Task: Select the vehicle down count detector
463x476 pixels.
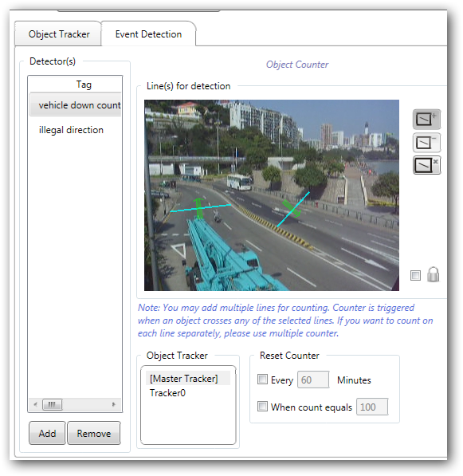Action: pos(75,105)
